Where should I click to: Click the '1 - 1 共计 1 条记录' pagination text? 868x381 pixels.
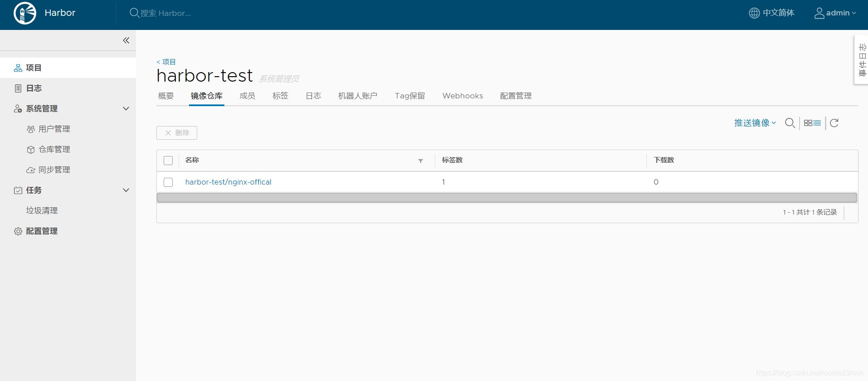coord(810,212)
